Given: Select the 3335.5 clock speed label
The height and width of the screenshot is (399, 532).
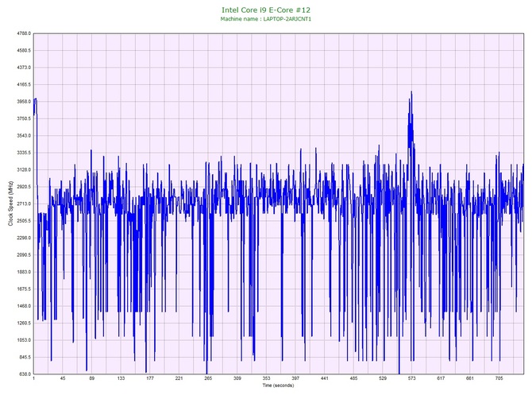Looking at the screenshot, I should point(24,153).
